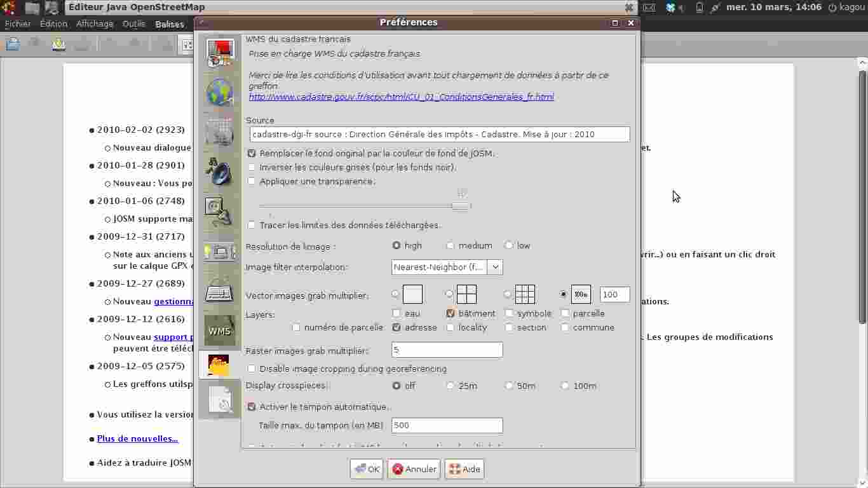
Task: Open the keyboard shortcuts preferences tab
Action: click(220, 291)
